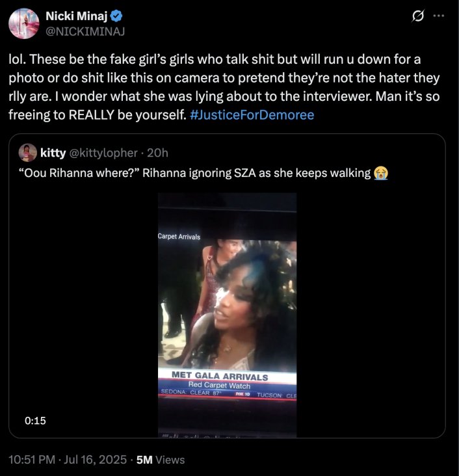Click the MET GALA ARRIVALS banner in video
Image resolution: width=459 pixels, height=476 pixels.
[x=220, y=376]
